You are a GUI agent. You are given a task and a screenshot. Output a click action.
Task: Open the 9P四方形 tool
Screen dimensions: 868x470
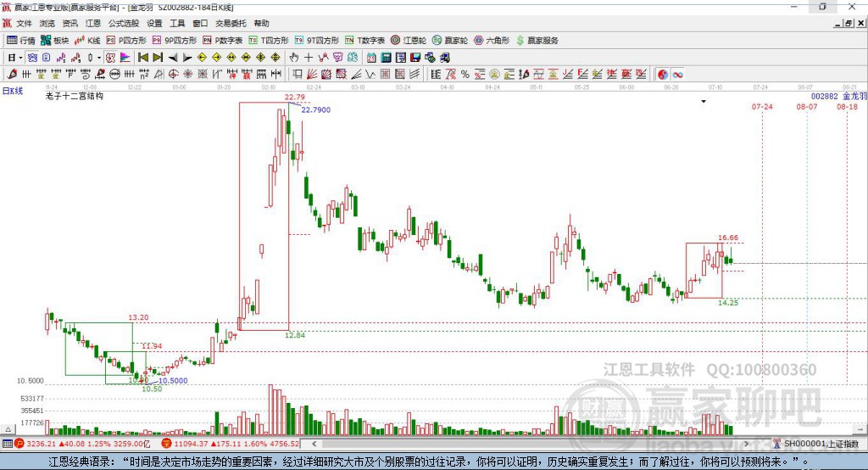175,41
